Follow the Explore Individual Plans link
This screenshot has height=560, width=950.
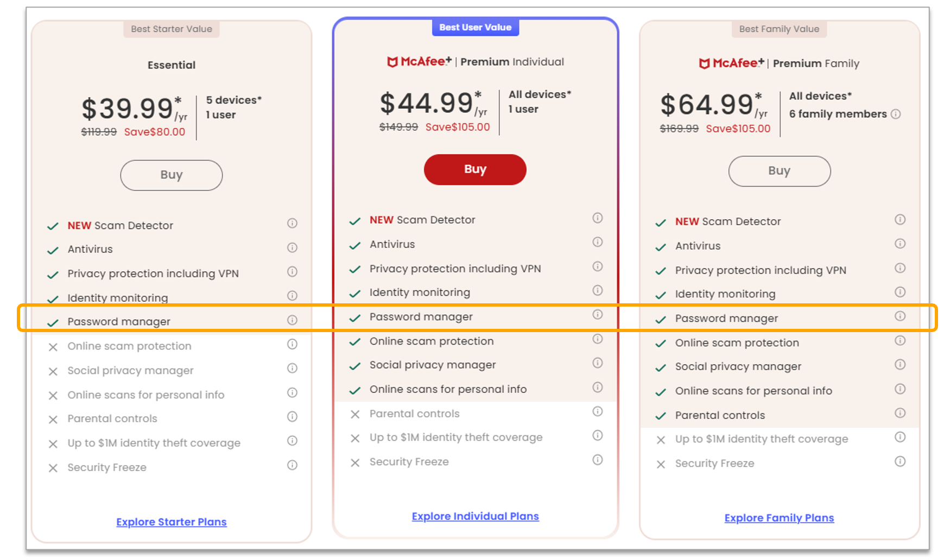[x=475, y=517]
